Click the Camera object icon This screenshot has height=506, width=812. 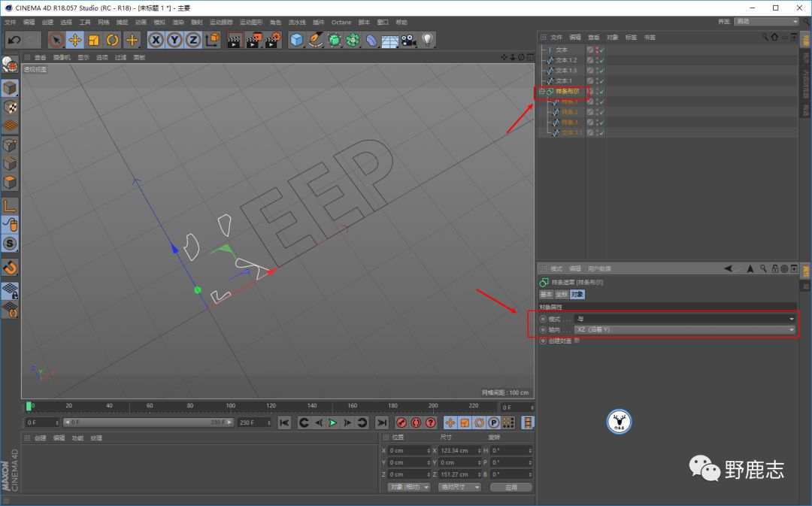409,40
